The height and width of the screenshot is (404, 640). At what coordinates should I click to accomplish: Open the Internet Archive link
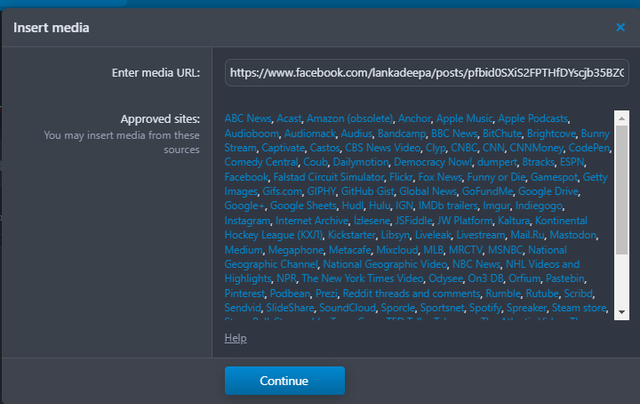[312, 221]
